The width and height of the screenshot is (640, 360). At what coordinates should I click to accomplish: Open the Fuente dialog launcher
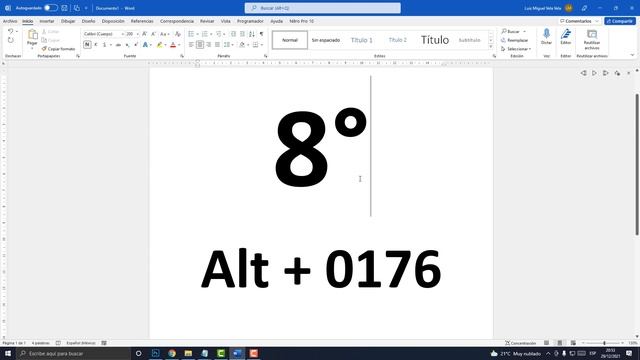coord(182,56)
